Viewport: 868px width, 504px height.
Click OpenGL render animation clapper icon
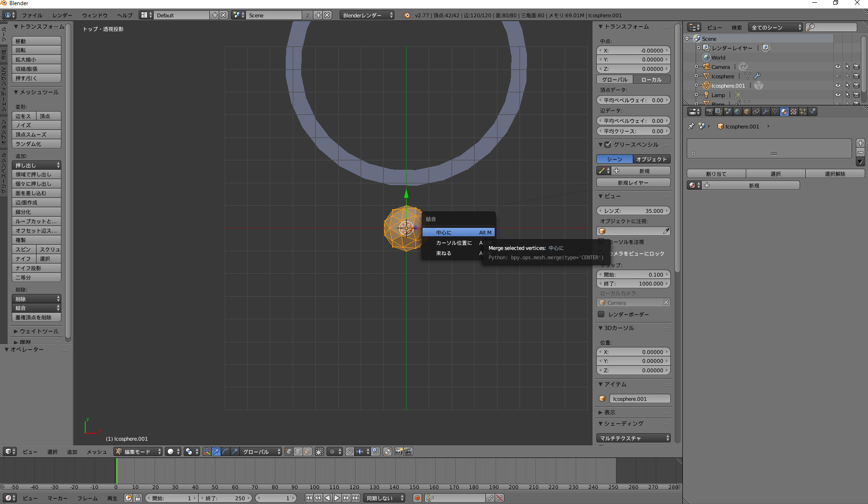click(x=408, y=451)
